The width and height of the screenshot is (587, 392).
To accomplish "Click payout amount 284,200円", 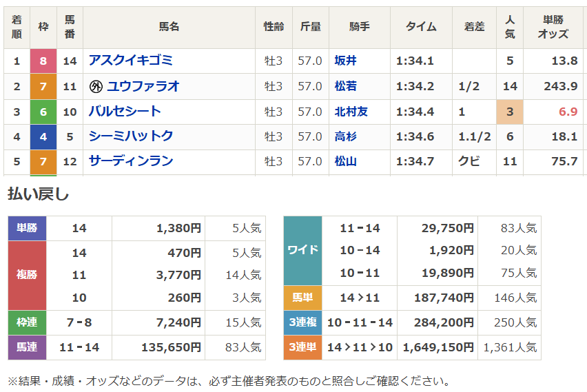I will (x=444, y=322).
